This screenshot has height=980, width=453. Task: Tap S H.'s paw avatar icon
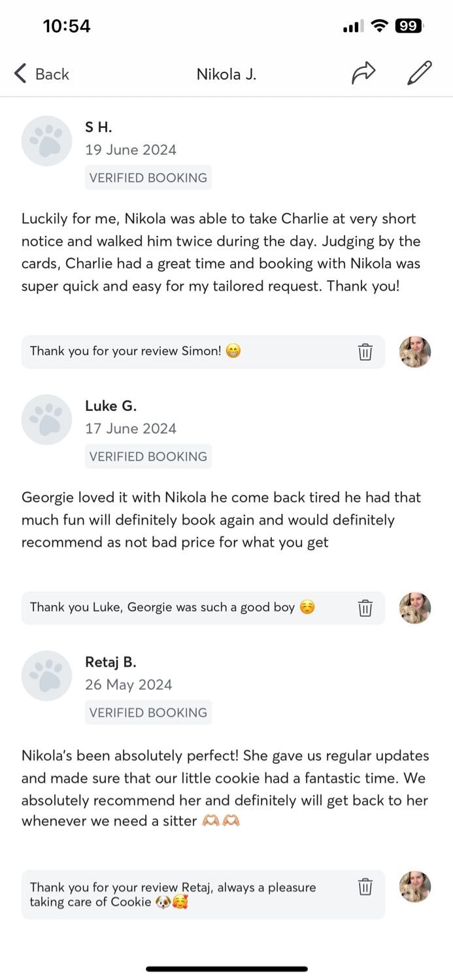click(x=46, y=140)
